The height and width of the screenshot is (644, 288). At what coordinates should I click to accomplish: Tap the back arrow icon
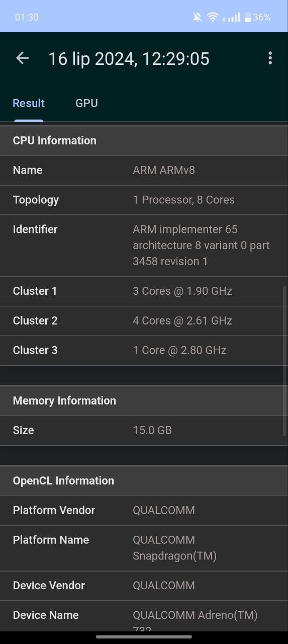tap(22, 58)
